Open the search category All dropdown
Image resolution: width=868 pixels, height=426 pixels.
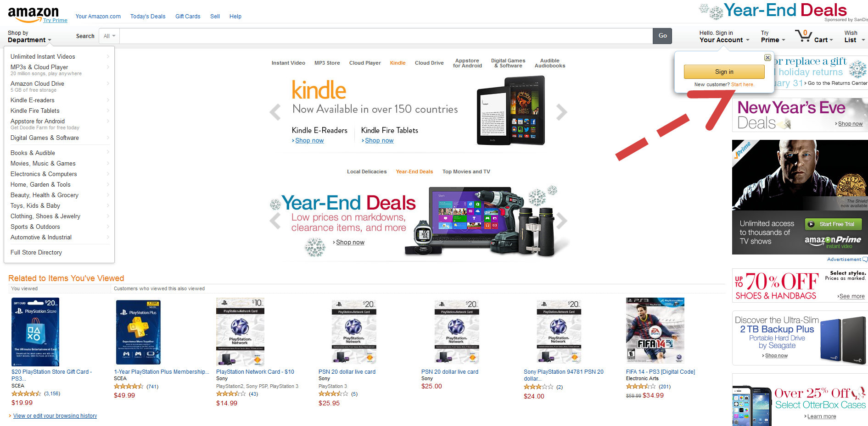tap(109, 36)
